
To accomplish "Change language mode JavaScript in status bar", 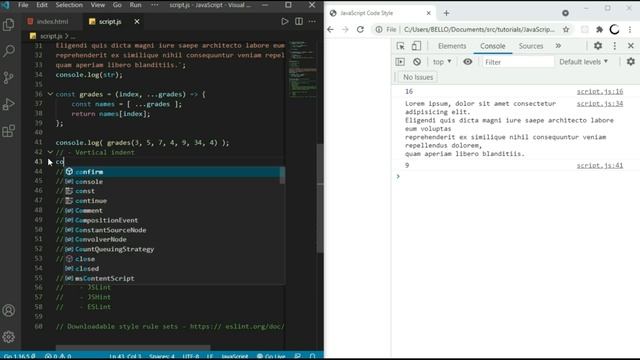I will point(235,356).
